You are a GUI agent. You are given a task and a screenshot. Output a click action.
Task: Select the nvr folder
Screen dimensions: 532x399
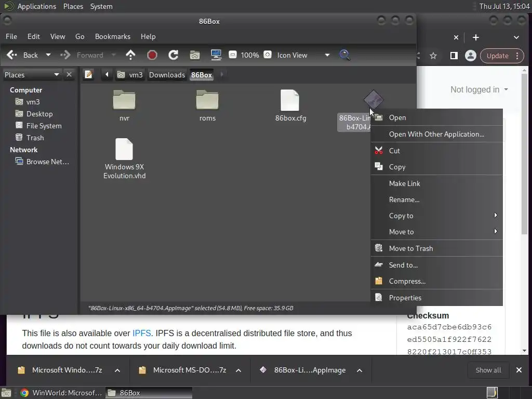click(x=124, y=106)
